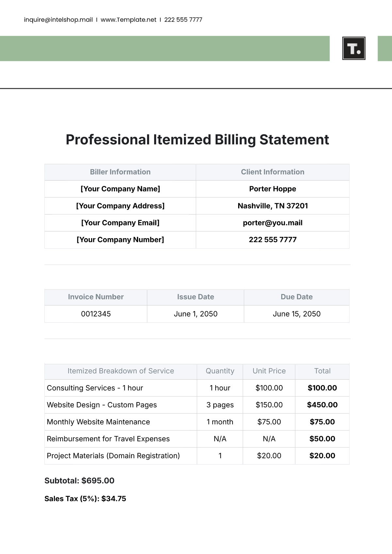Select 'Project Materials (Domain Registration)' row description
The height and width of the screenshot is (554, 392).
[113, 456]
